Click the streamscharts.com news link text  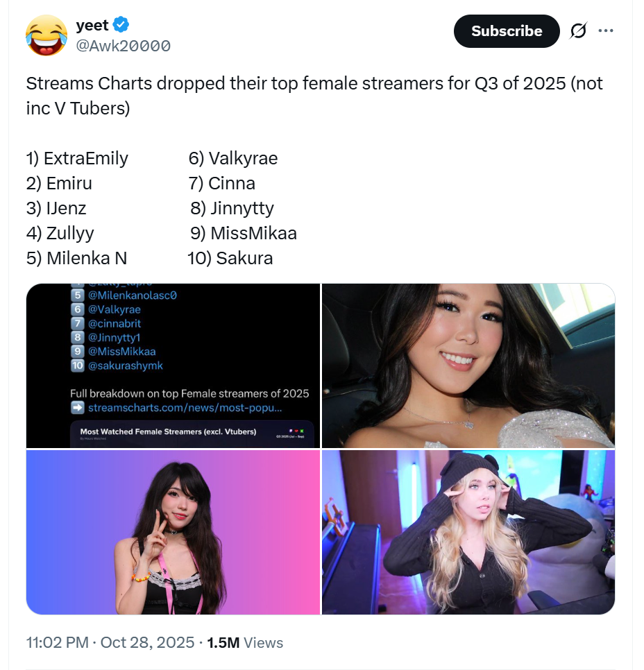coord(185,408)
